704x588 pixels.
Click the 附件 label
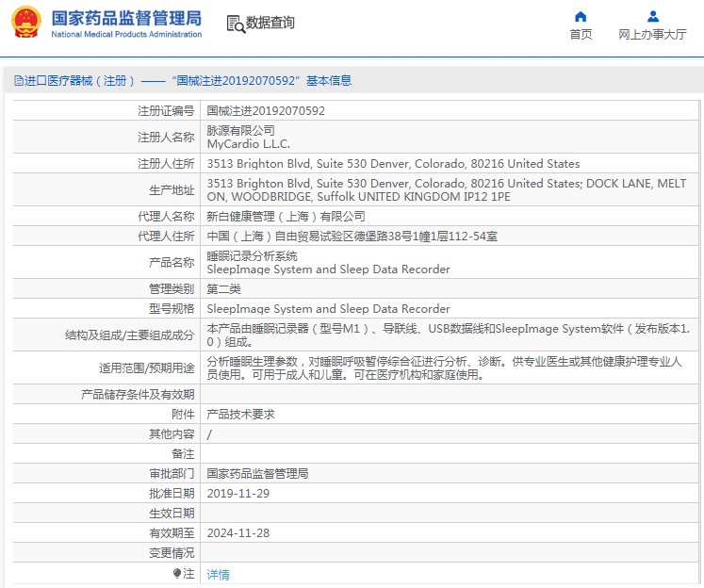[x=183, y=415]
